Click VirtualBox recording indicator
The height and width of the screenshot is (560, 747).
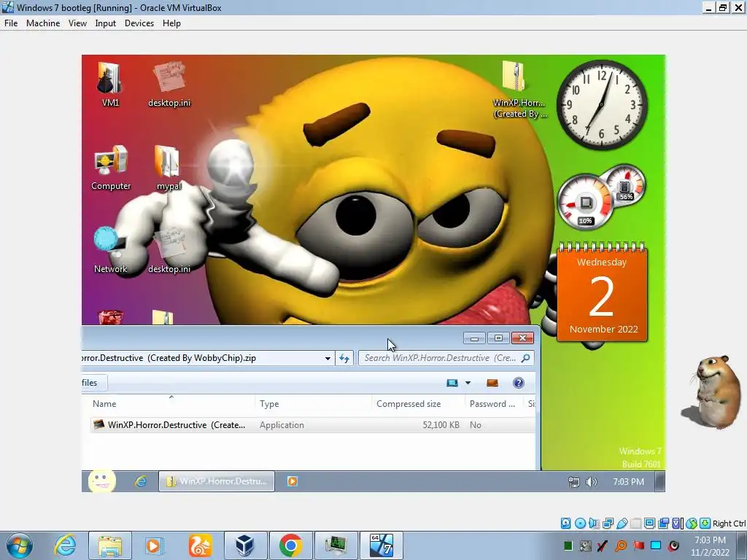click(x=663, y=524)
